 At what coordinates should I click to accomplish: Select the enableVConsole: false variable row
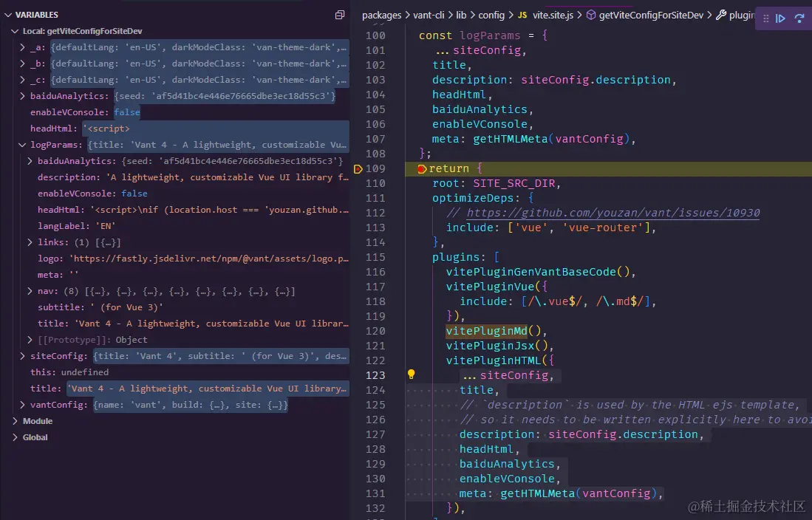[x=174, y=112]
